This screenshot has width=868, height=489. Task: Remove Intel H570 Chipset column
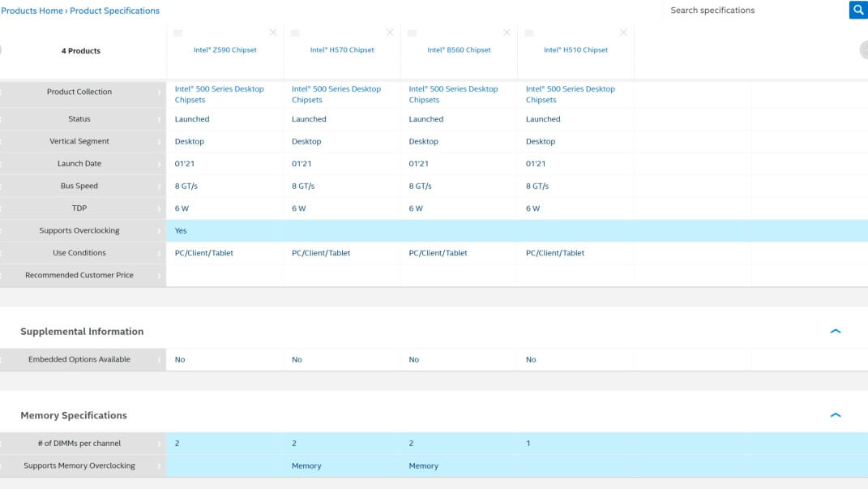coord(390,32)
